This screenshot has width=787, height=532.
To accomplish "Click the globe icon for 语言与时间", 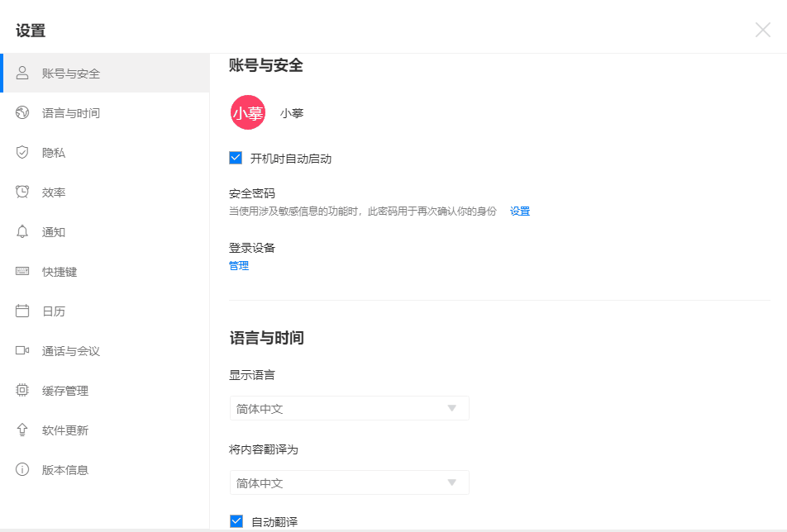I will click(22, 112).
